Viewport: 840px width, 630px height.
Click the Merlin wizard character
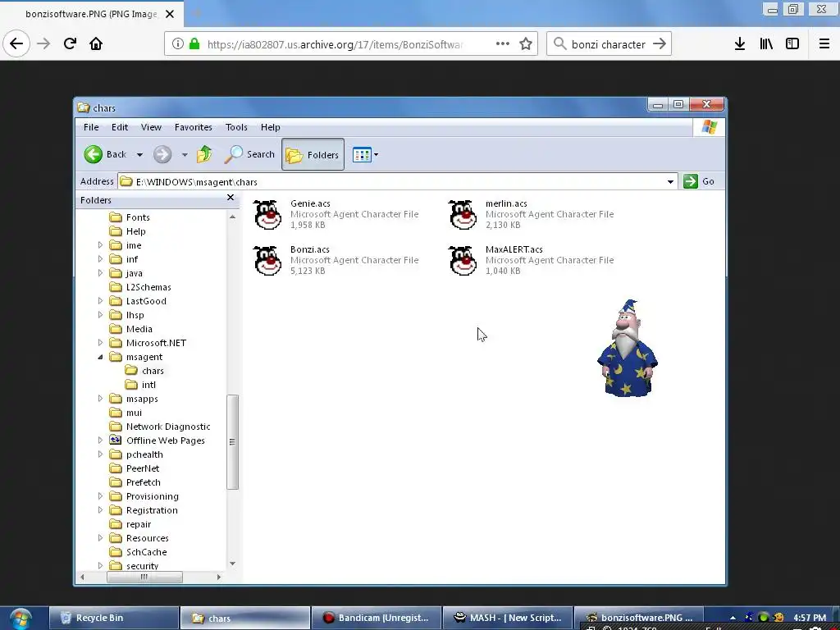point(627,348)
